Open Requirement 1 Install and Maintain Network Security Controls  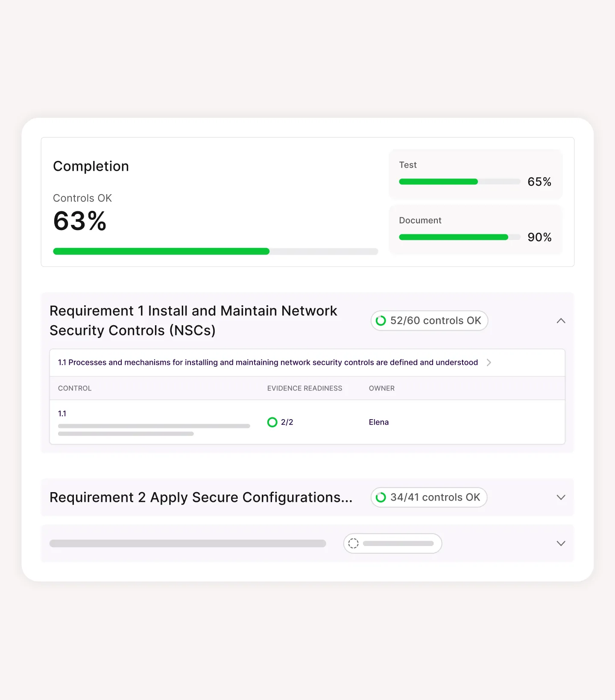(193, 320)
